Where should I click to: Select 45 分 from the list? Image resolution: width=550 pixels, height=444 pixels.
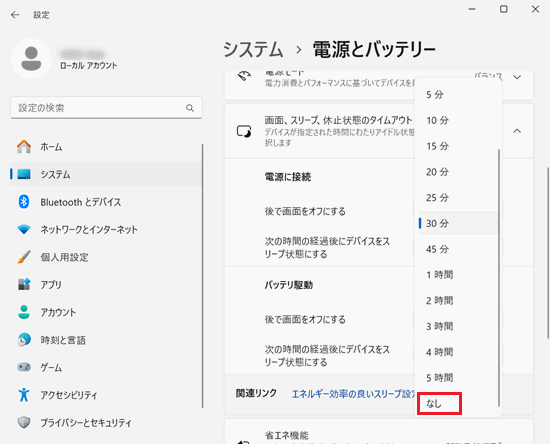[x=457, y=249]
